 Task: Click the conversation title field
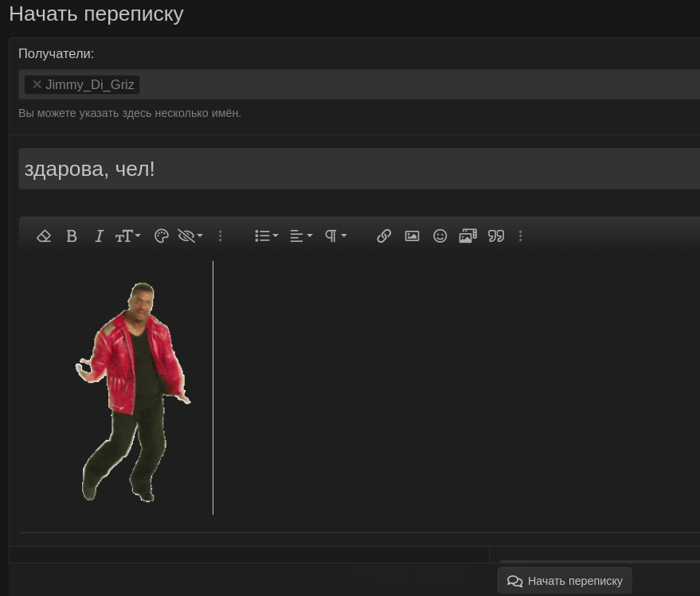tap(358, 169)
